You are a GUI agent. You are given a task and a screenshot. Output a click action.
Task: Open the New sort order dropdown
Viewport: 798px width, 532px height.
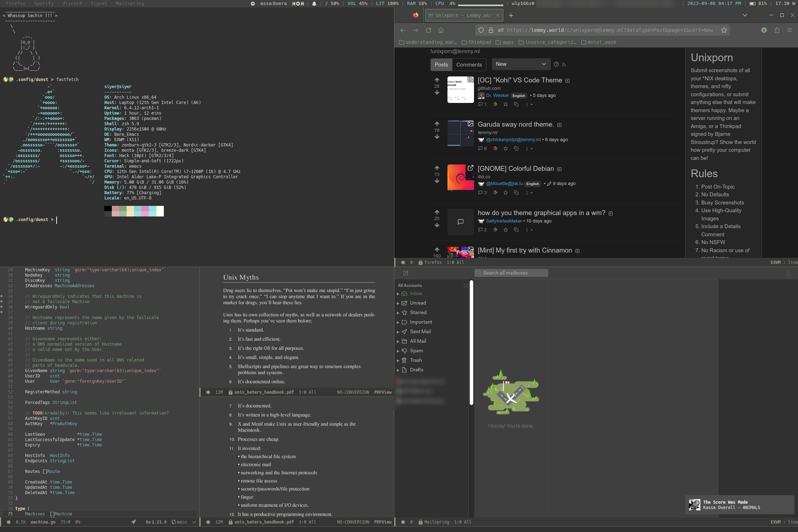(521, 64)
